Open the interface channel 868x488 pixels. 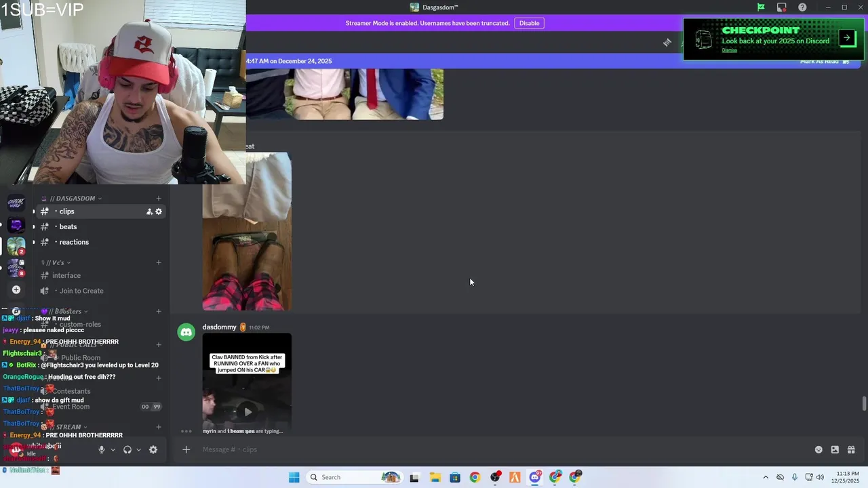102,275
